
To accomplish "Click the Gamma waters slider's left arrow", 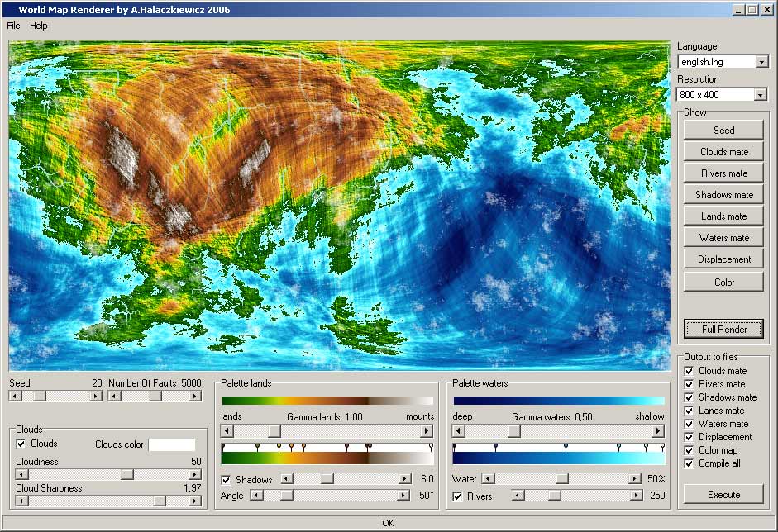I will tap(459, 431).
